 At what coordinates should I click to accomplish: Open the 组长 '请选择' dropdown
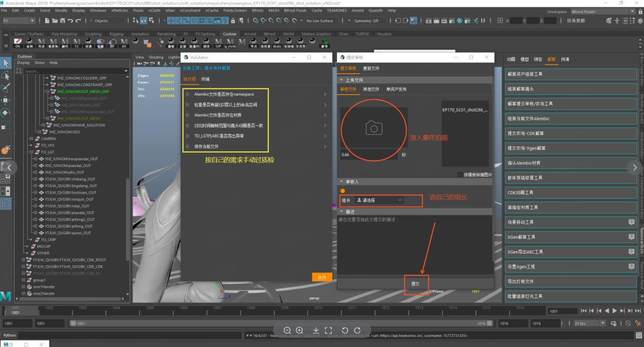(380, 200)
